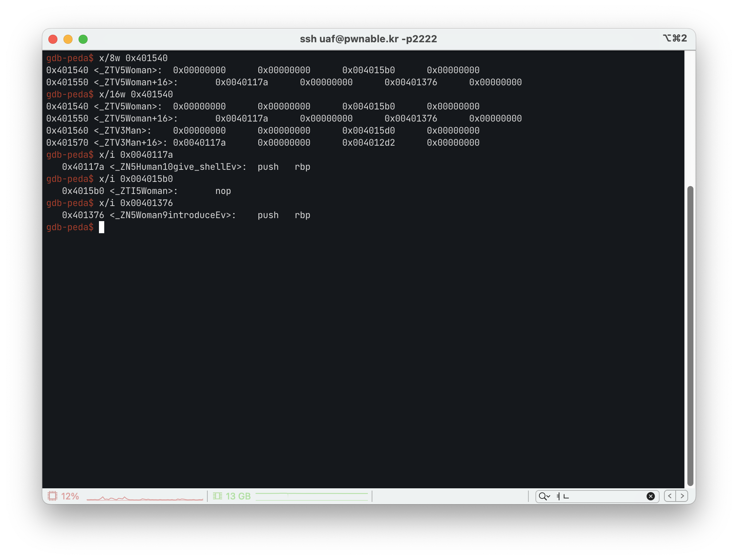Clear the search field text
The width and height of the screenshot is (738, 560).
pyautogui.click(x=650, y=496)
